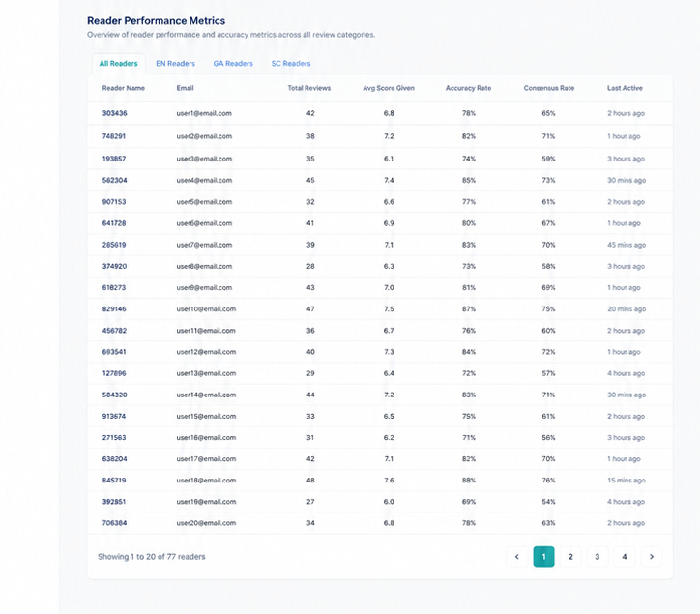The image size is (700, 614).
Task: Click the Accuracy Rate column header
Action: (468, 88)
